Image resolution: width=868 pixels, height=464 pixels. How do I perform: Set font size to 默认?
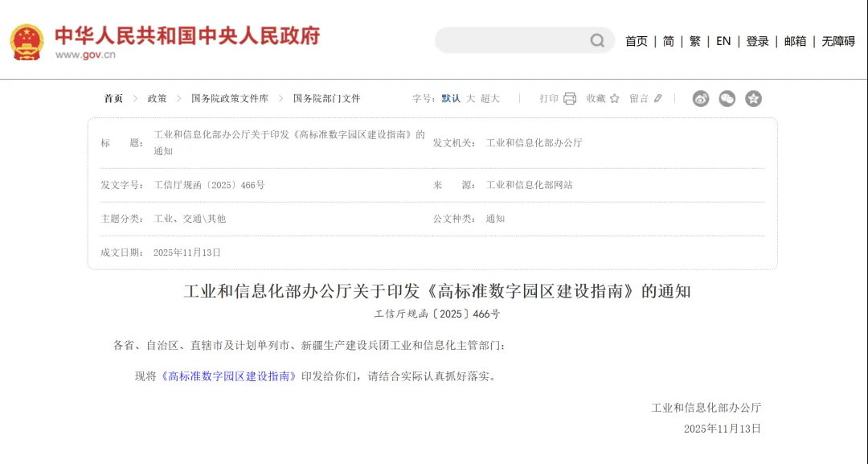(x=451, y=99)
